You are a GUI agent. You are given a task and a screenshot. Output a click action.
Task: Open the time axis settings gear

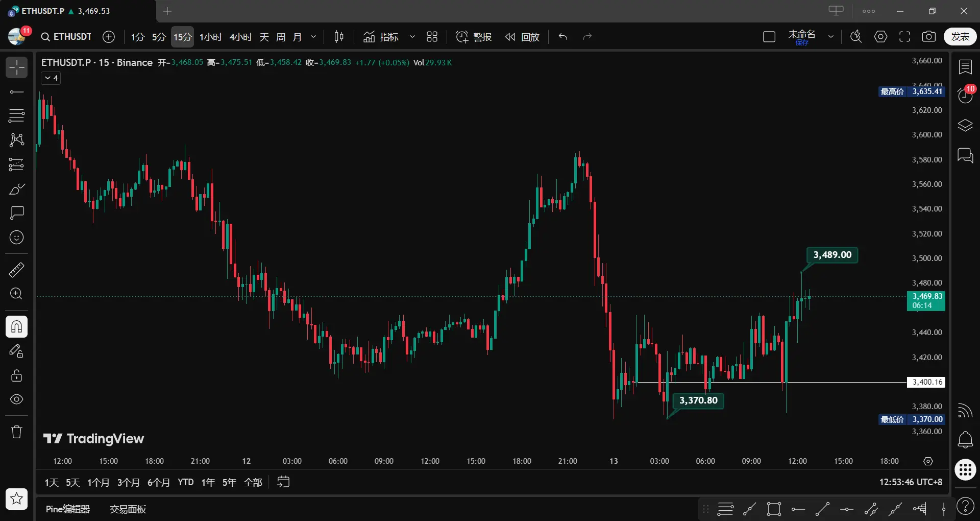[928, 461]
